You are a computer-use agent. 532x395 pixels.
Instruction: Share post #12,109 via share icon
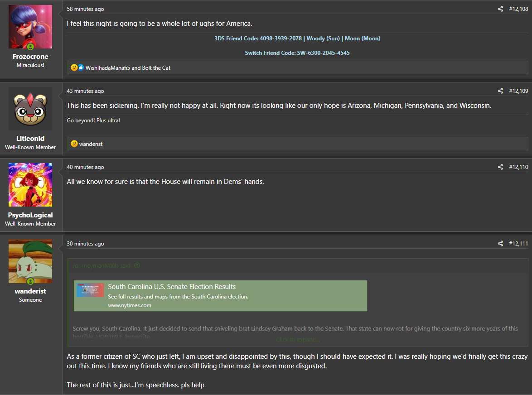(500, 91)
